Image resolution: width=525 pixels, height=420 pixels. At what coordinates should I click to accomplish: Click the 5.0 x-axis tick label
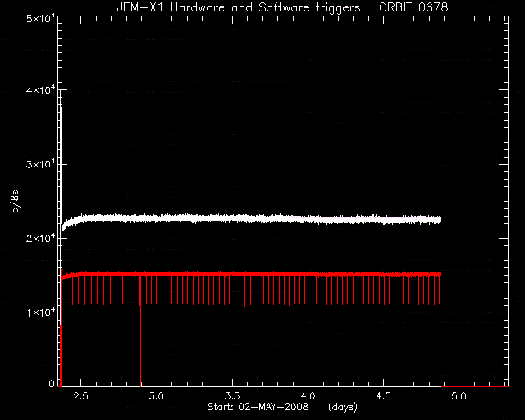coord(459,396)
